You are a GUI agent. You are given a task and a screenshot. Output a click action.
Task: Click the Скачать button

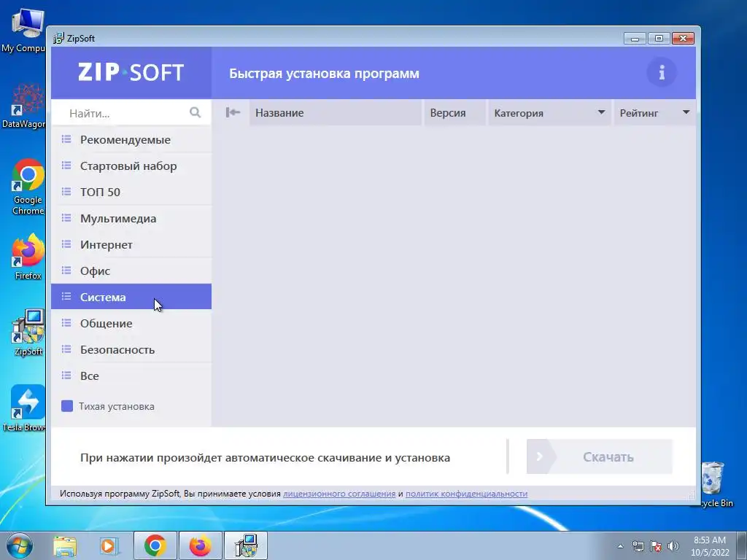click(600, 456)
